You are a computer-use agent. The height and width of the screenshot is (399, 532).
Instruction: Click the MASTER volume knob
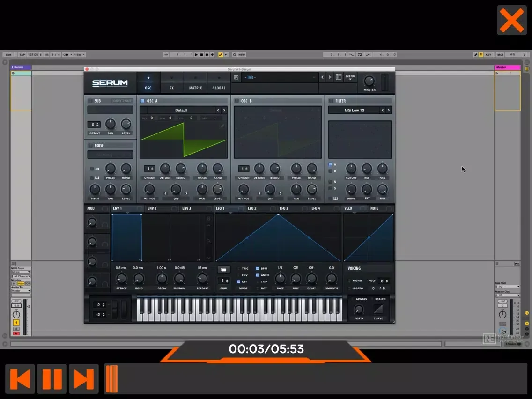(369, 81)
